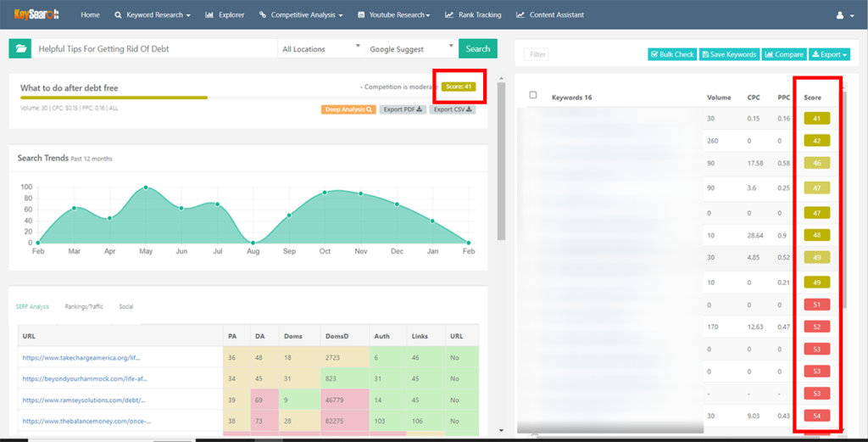Open the user account menu icon
868x442 pixels.
(x=845, y=15)
